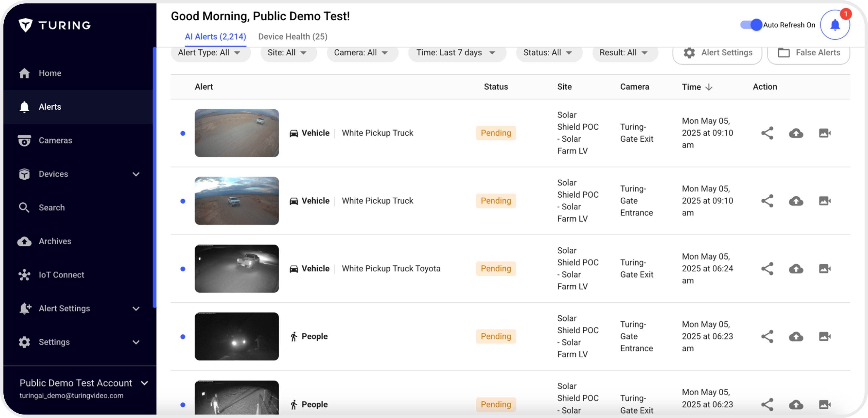Click the Turing logo
This screenshot has height=418, width=868.
click(55, 25)
